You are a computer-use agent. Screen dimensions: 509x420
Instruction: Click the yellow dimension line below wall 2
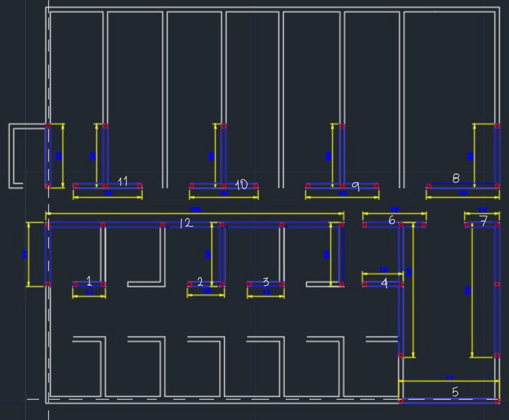[206, 295]
